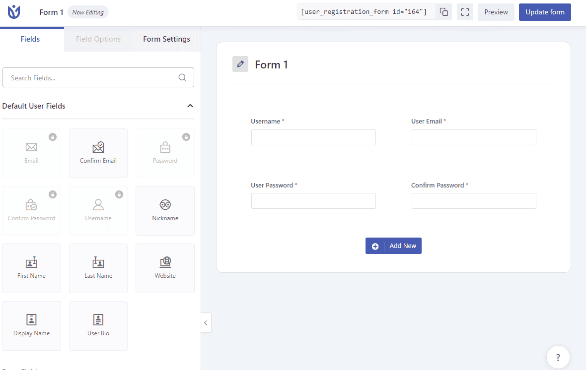Click the pencil icon beside Form 1 title

[x=240, y=64]
